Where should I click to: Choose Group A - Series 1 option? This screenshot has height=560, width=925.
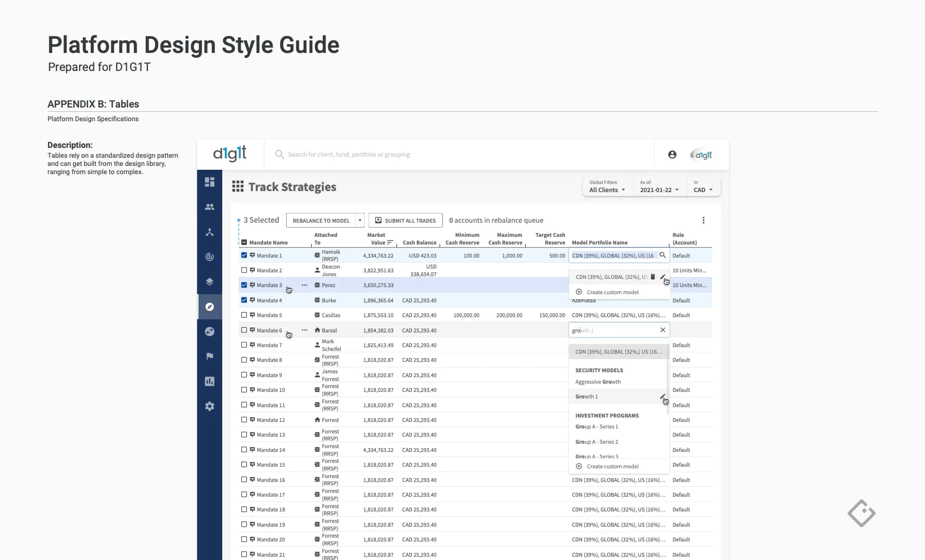(597, 427)
